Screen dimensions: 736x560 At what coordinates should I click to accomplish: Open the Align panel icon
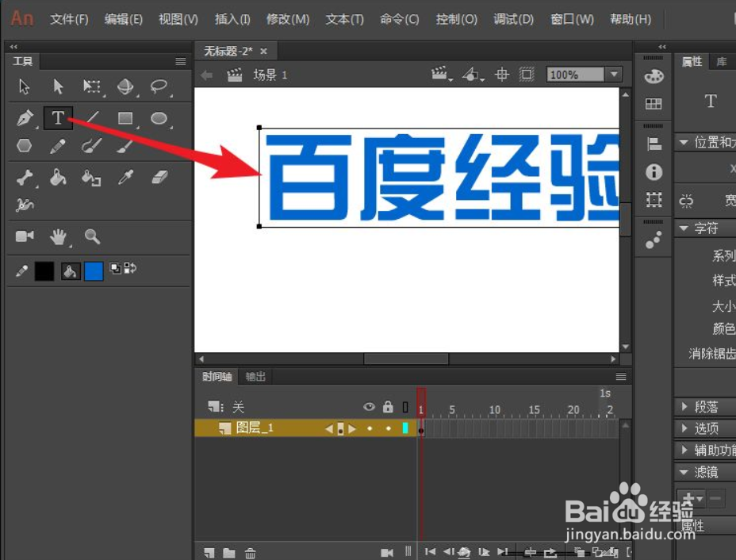(654, 144)
